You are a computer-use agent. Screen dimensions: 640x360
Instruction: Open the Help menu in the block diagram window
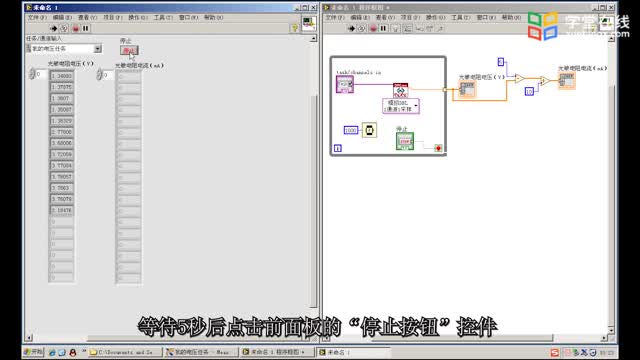[511, 18]
